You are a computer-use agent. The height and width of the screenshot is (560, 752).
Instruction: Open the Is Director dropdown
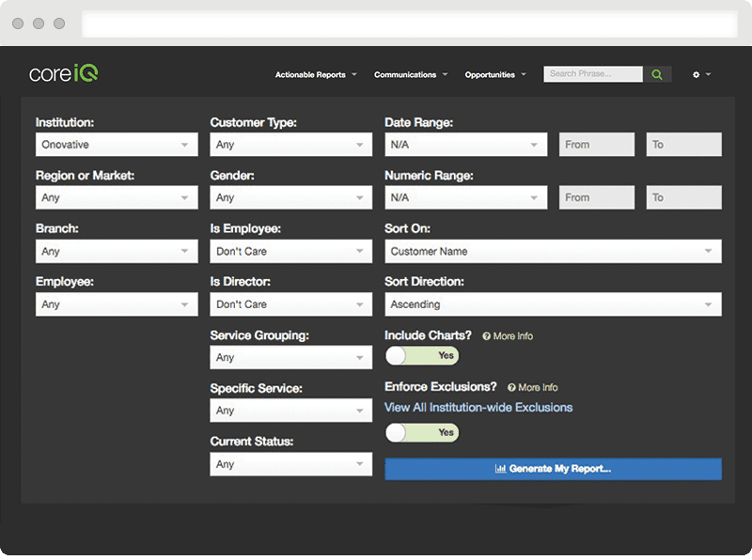pos(291,304)
